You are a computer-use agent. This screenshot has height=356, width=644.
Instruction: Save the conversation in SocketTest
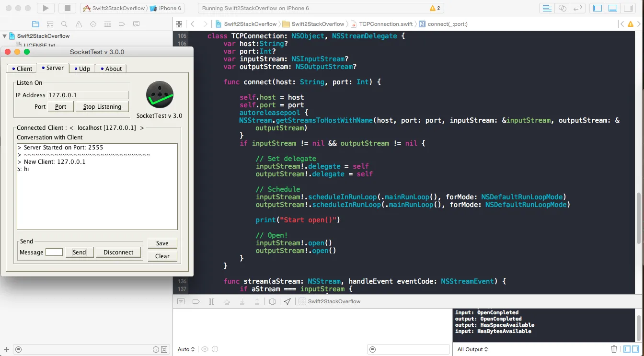tap(162, 243)
